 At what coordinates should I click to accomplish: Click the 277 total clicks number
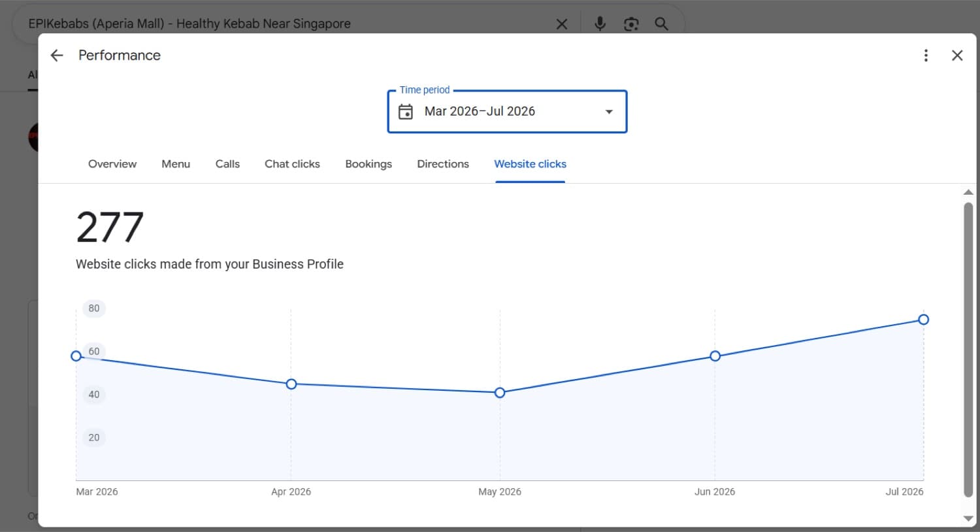[x=110, y=227]
